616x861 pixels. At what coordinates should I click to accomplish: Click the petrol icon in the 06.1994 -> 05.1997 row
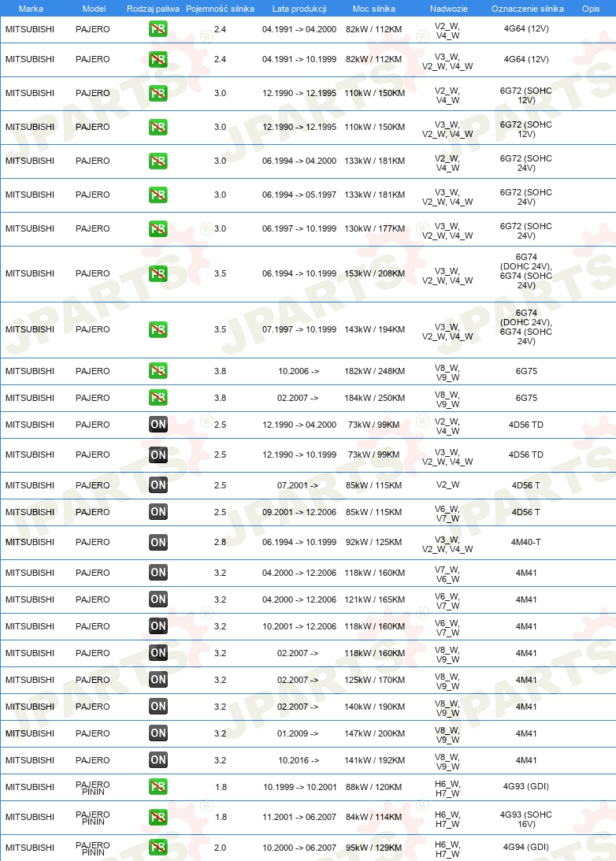tap(158, 195)
